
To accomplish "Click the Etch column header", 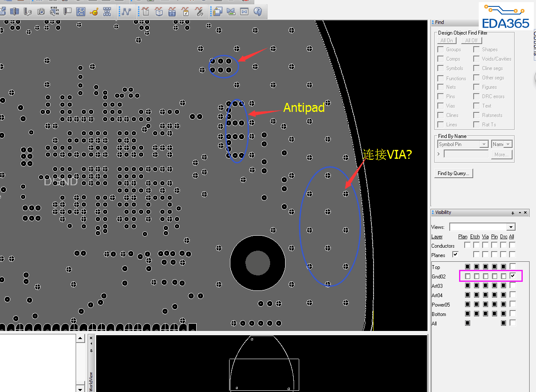I will click(x=475, y=237).
